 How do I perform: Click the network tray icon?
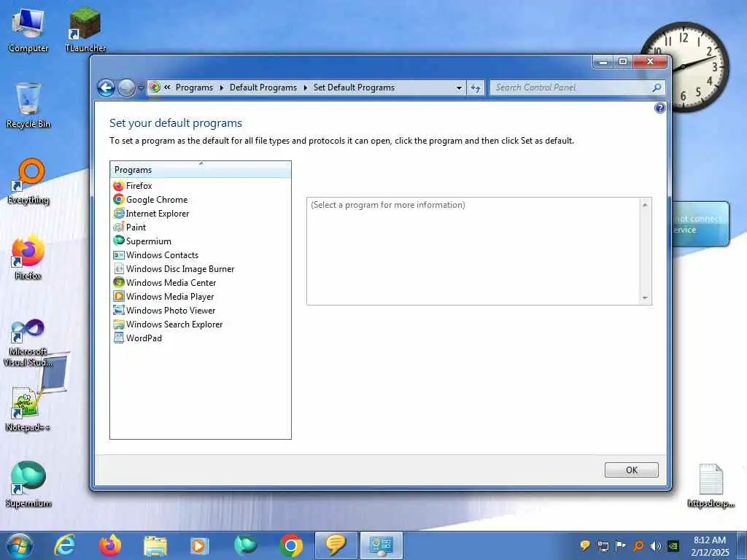[x=603, y=546]
